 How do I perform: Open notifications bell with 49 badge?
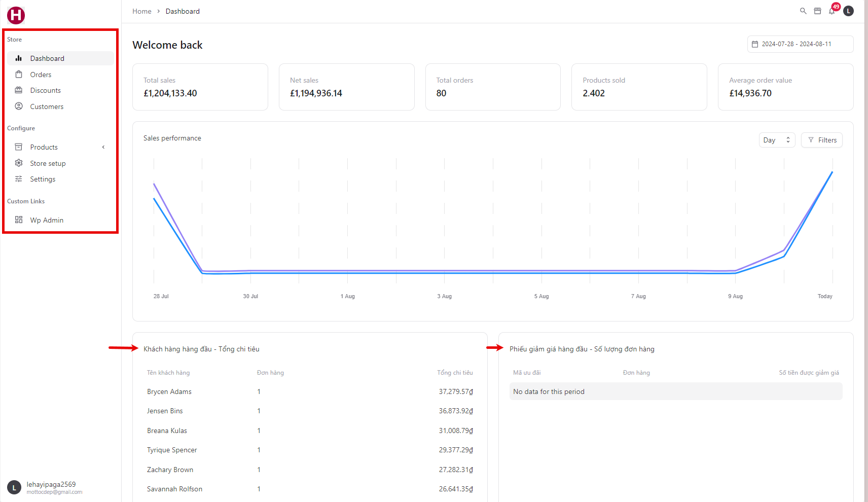tap(832, 11)
